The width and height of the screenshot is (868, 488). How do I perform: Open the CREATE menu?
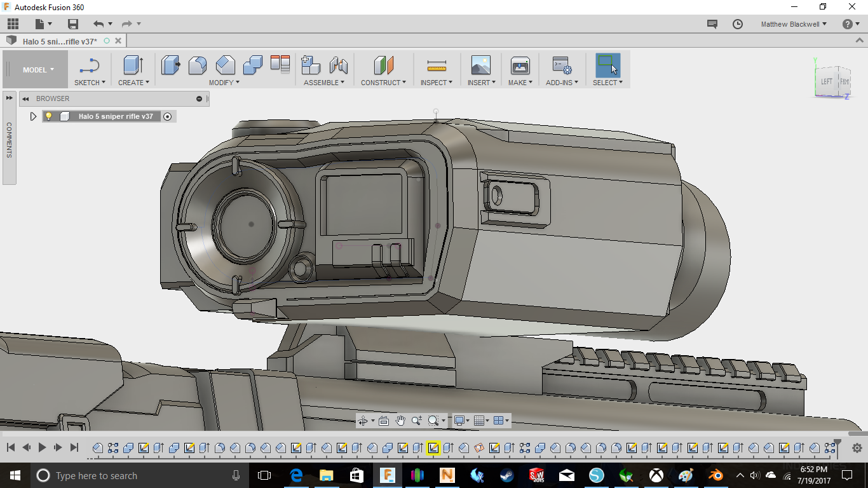tap(133, 83)
